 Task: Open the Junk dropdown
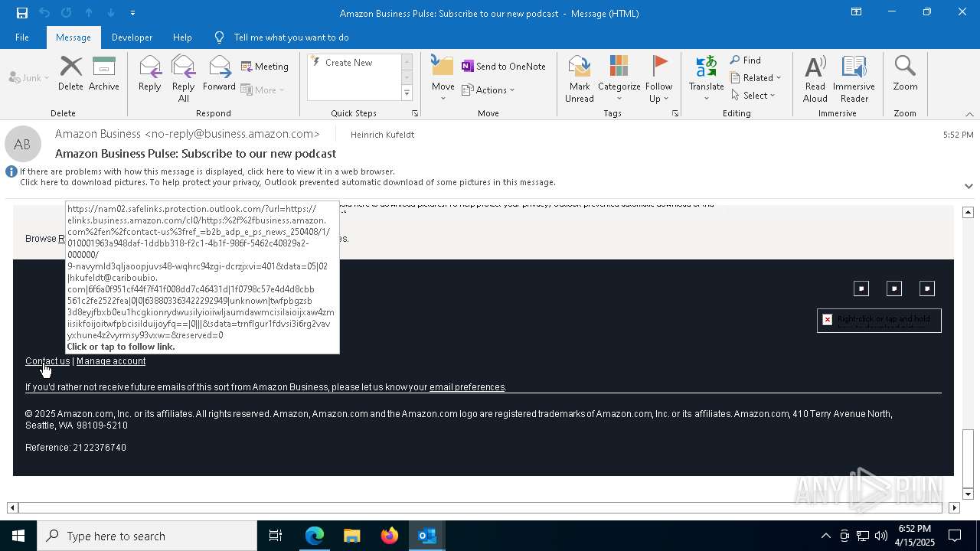pyautogui.click(x=29, y=77)
